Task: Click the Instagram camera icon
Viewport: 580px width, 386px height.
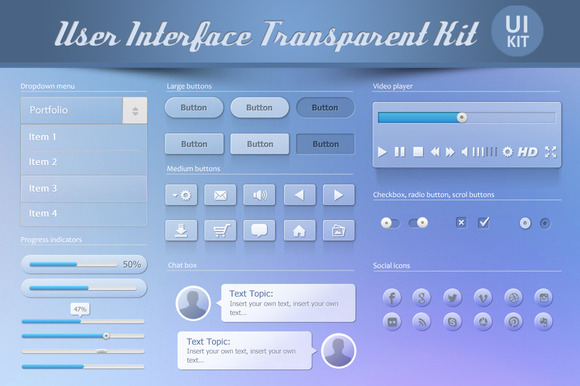Action: tap(543, 297)
